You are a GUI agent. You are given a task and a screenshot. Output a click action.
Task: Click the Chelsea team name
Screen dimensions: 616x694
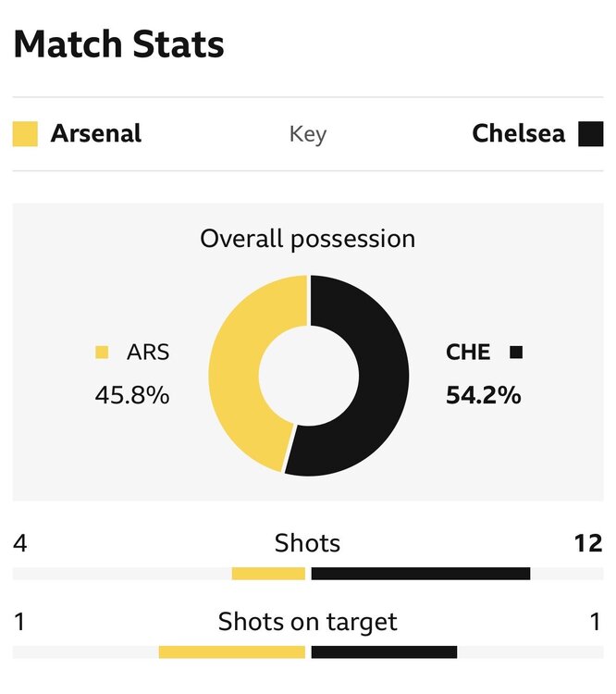(519, 133)
